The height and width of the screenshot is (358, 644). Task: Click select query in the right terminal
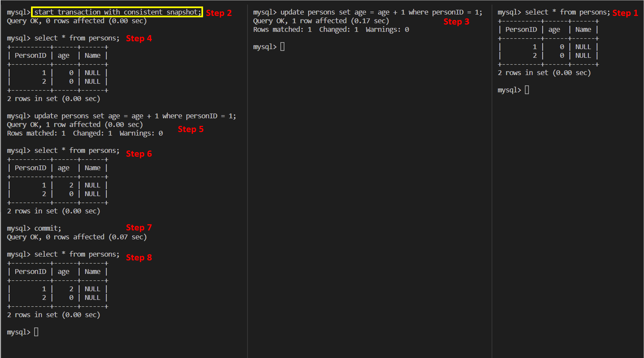point(567,12)
